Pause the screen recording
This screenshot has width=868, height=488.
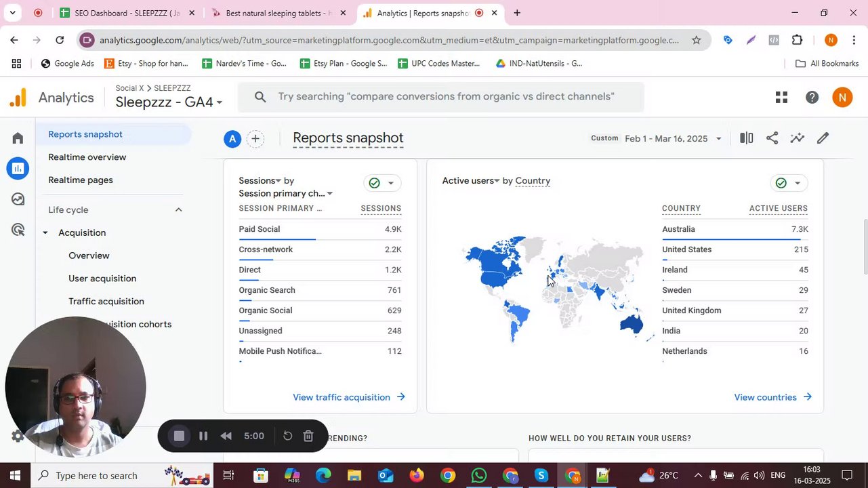click(x=203, y=436)
